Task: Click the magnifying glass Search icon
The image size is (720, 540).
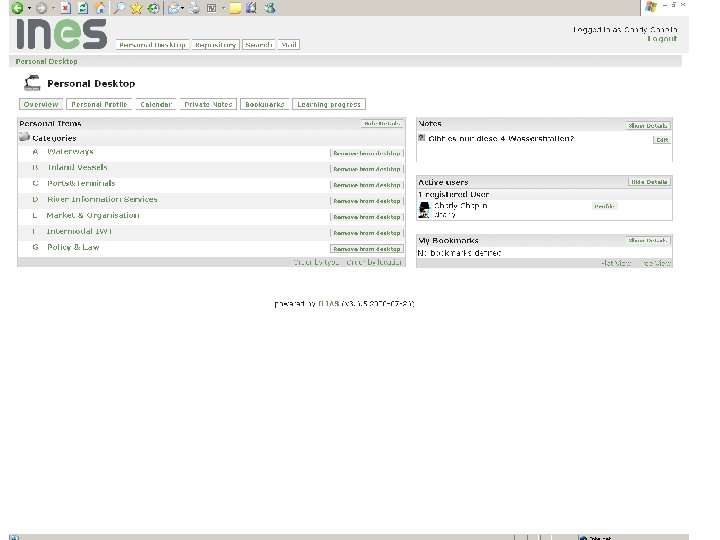Action: point(119,8)
